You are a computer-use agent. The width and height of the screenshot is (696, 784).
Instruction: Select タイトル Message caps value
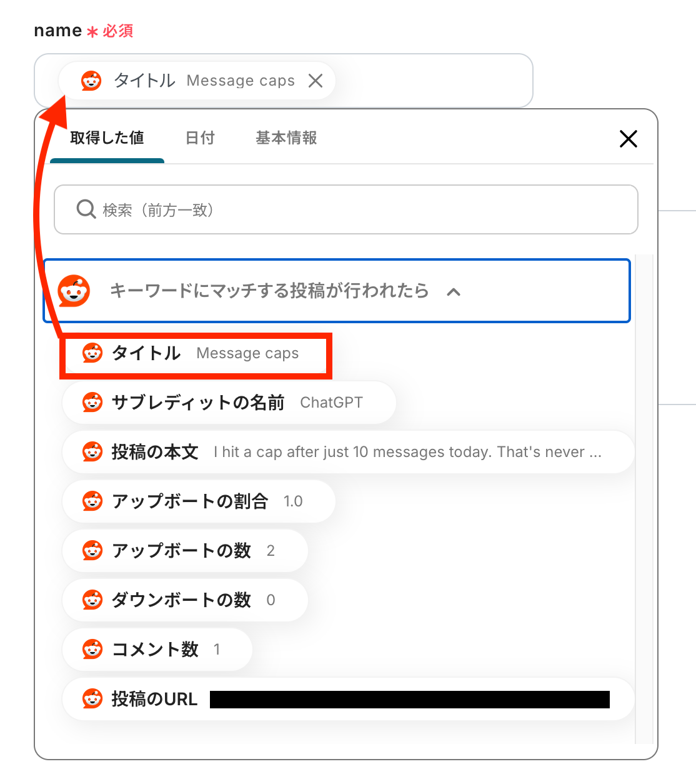click(x=196, y=353)
